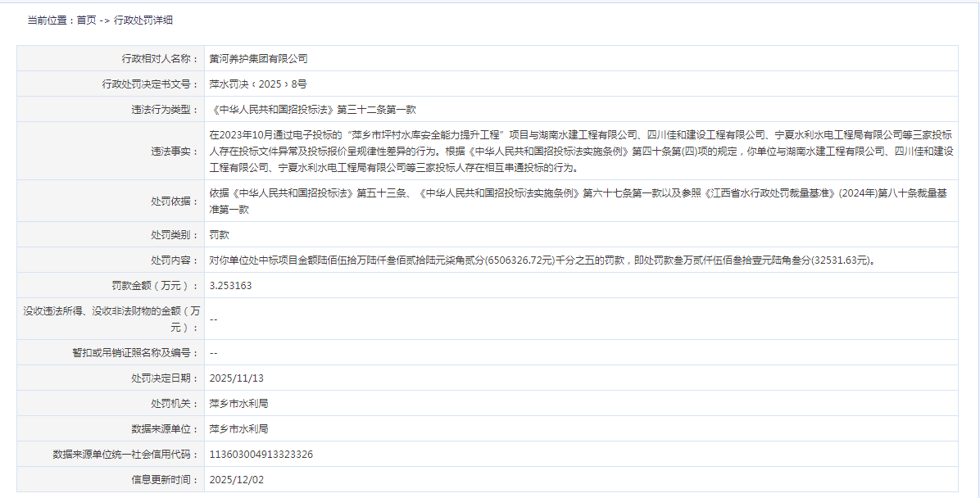Select the decision date 2025/11/13
Image resolution: width=980 pixels, height=498 pixels.
[x=235, y=378]
